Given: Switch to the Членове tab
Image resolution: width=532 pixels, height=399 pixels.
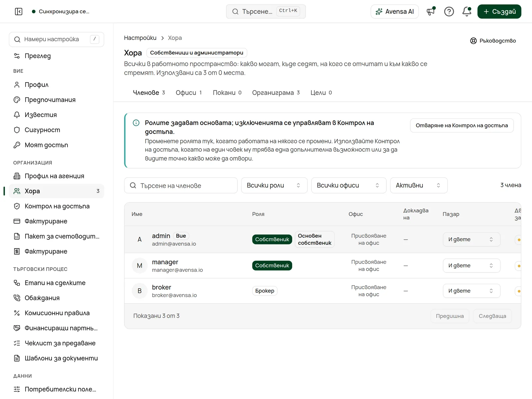Looking at the screenshot, I should coord(149,92).
